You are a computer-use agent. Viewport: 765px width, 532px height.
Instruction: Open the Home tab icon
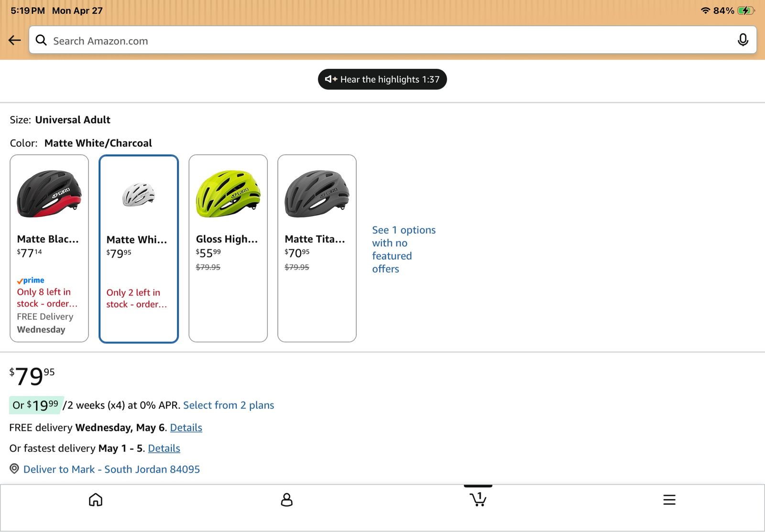tap(96, 499)
